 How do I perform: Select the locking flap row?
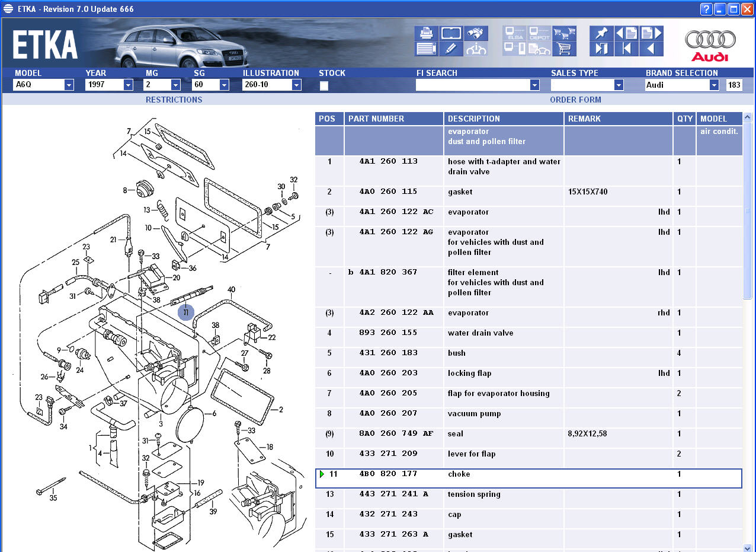[x=528, y=378]
